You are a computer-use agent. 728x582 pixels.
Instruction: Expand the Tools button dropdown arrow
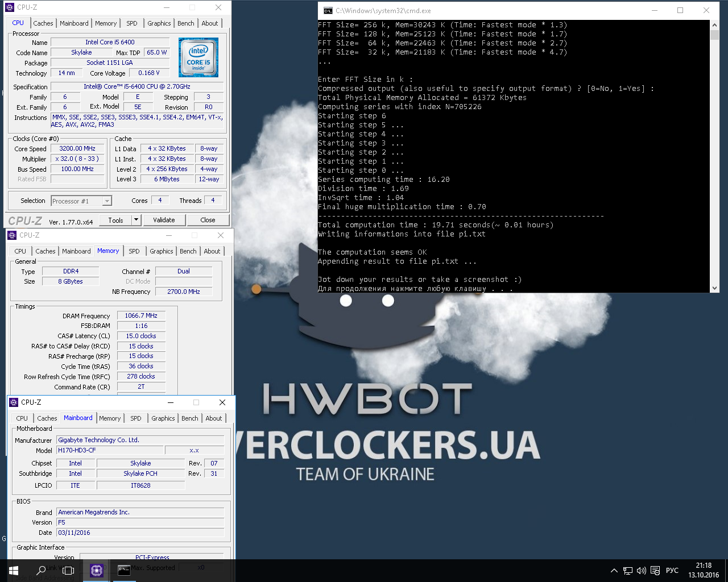pos(136,220)
